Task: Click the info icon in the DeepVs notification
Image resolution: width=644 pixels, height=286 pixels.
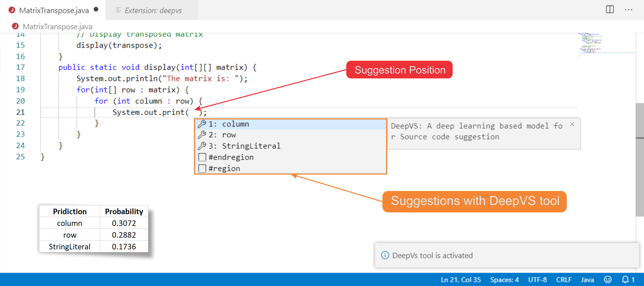Action: [x=385, y=255]
